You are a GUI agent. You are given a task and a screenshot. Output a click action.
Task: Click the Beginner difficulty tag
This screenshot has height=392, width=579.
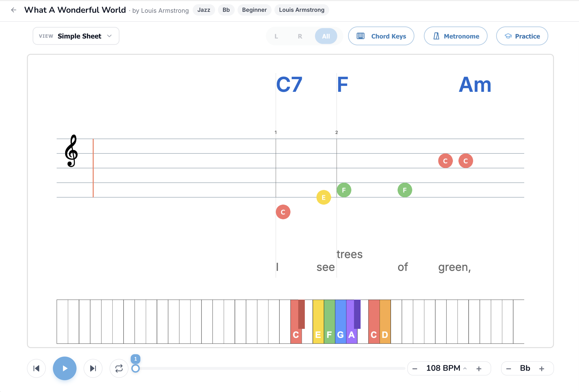click(254, 10)
